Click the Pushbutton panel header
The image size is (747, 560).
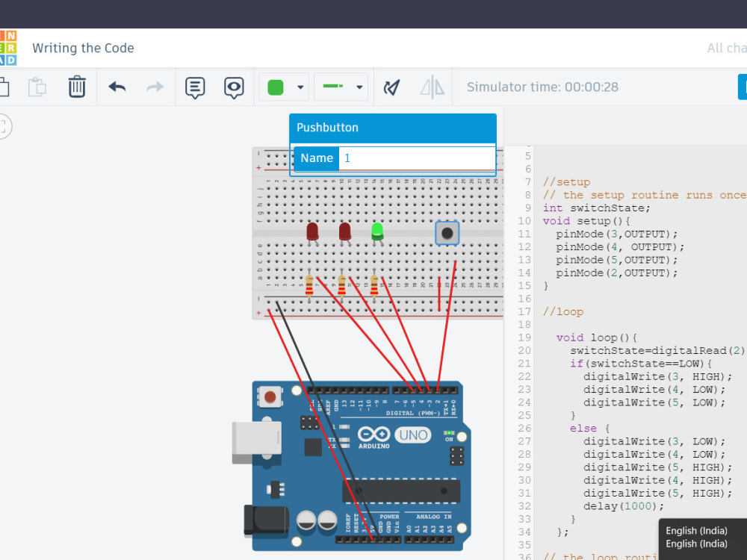click(393, 128)
